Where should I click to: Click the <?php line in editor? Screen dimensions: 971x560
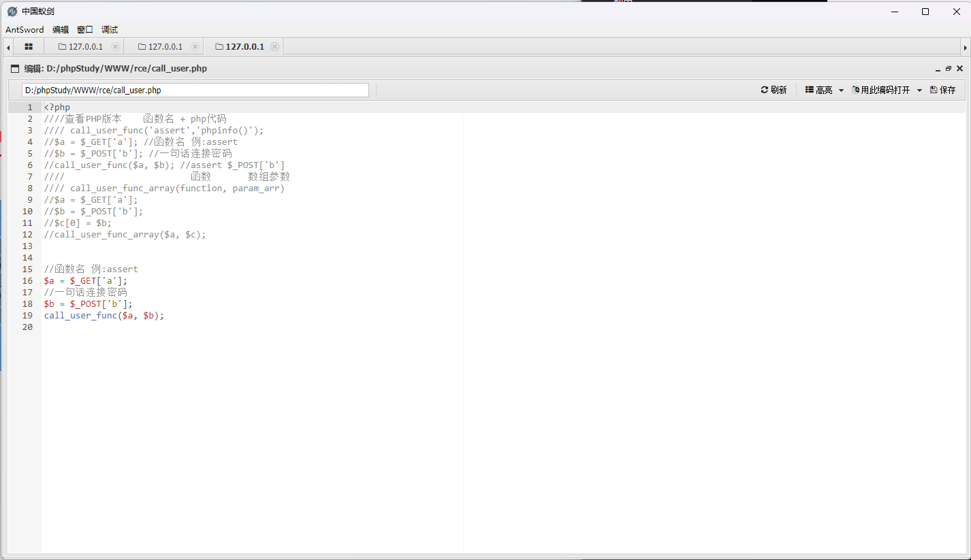(57, 108)
